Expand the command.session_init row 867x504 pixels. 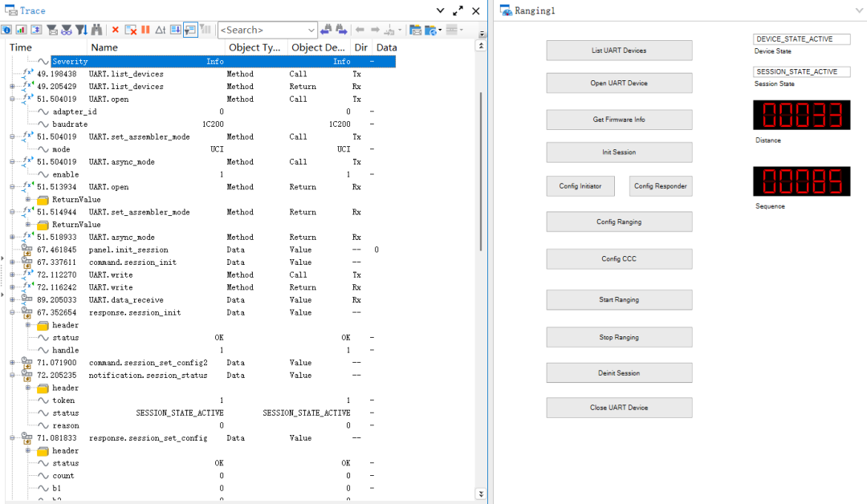point(12,262)
